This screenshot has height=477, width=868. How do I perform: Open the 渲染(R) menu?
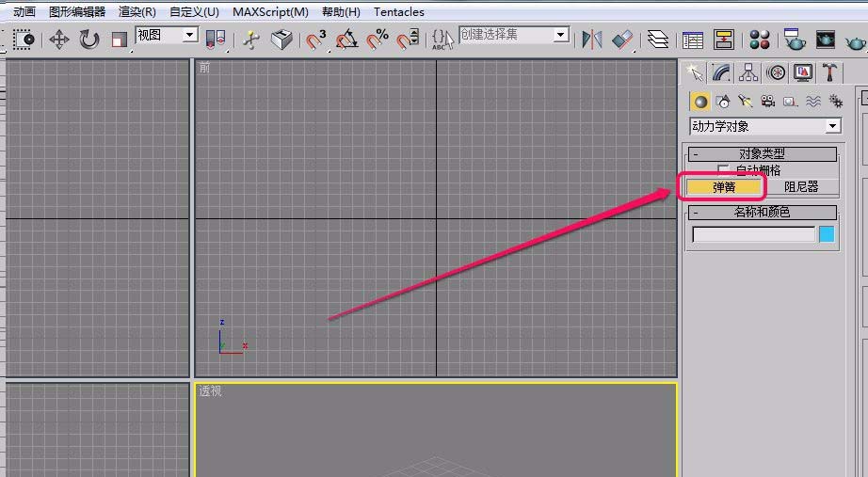pos(137,11)
